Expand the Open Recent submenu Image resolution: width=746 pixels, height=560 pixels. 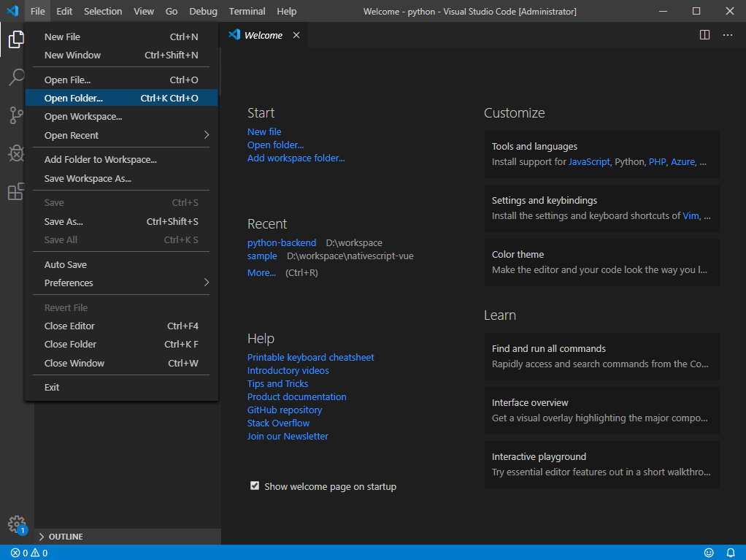pos(121,135)
